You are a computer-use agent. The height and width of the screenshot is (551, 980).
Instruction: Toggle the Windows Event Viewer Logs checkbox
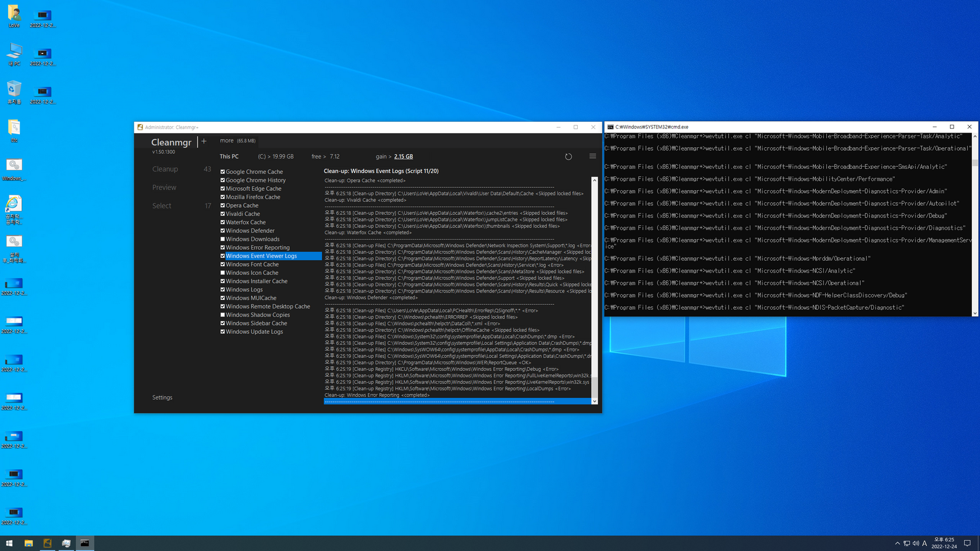pos(223,256)
